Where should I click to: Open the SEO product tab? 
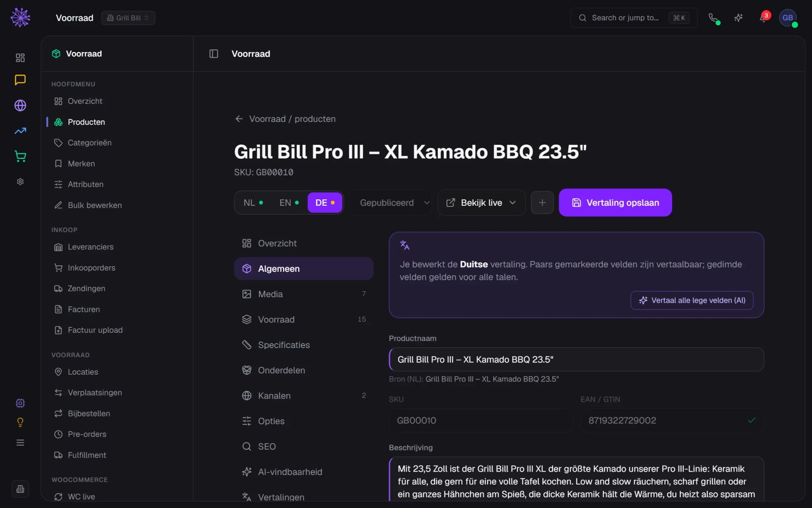coord(304,447)
